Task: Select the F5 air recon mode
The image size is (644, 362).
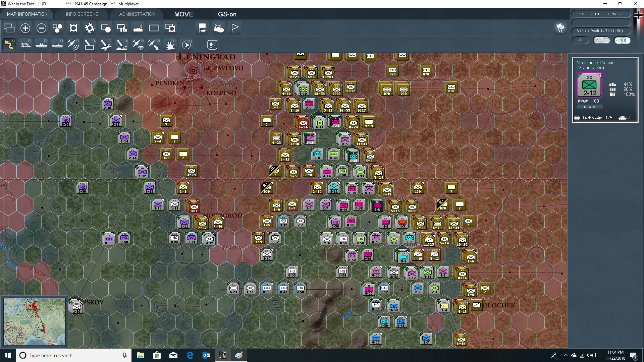Action: coord(73,45)
